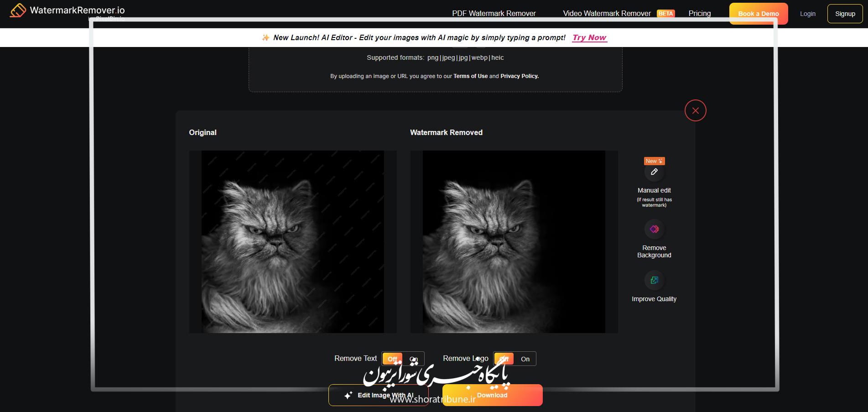Image resolution: width=868 pixels, height=412 pixels.
Task: Open Video Watermark Remover page
Action: click(x=607, y=13)
